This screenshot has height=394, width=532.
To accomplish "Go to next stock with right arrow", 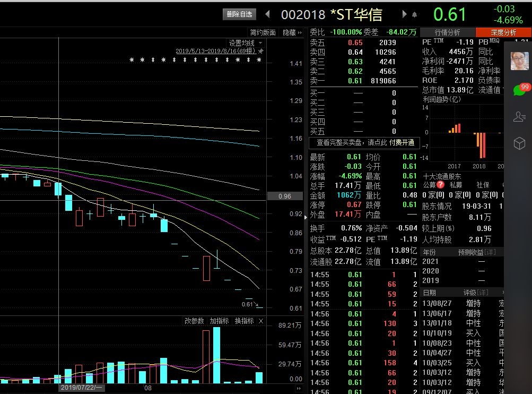I will 404,14.
